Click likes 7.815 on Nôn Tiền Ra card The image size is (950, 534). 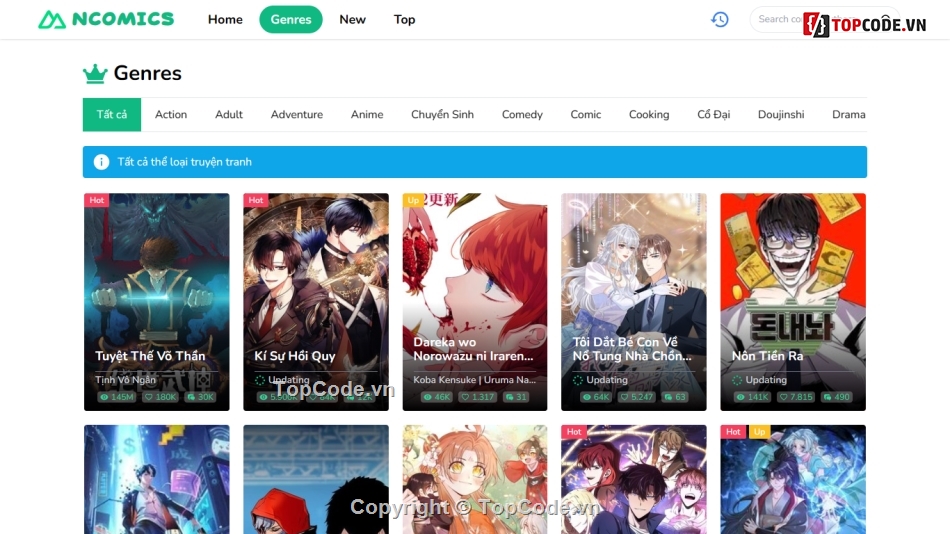(796, 397)
